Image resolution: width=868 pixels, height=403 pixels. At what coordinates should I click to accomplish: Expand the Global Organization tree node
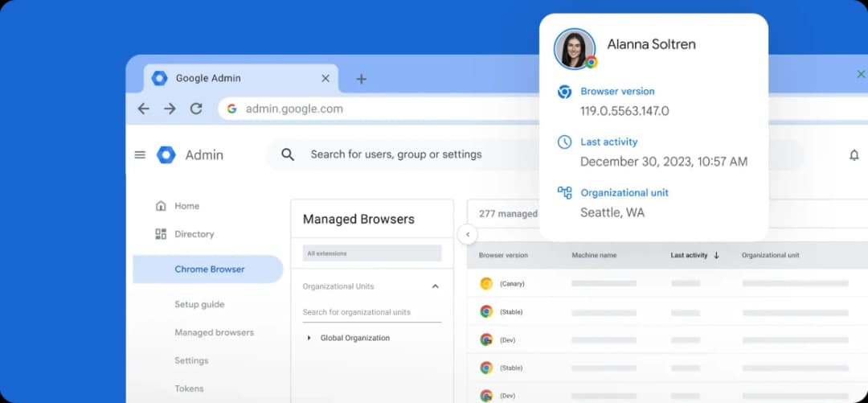pos(309,338)
